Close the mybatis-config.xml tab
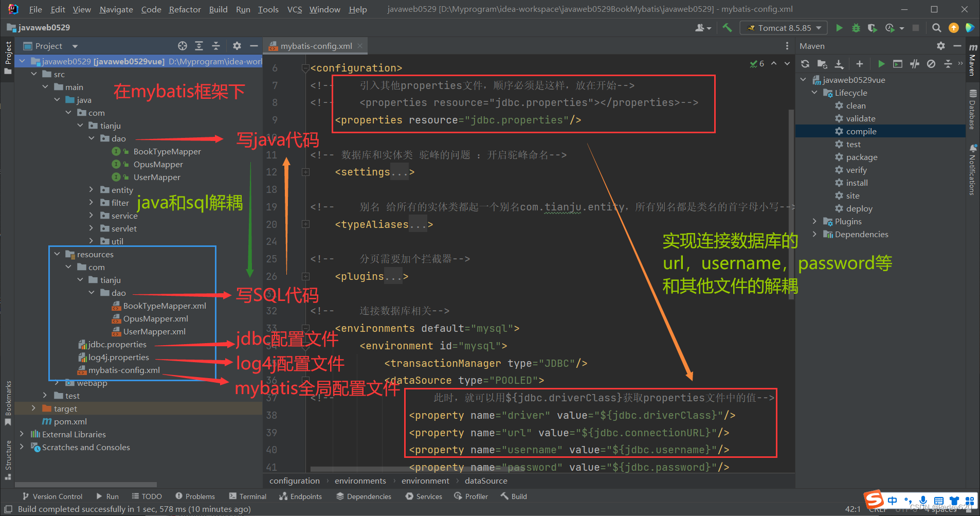 [360, 46]
